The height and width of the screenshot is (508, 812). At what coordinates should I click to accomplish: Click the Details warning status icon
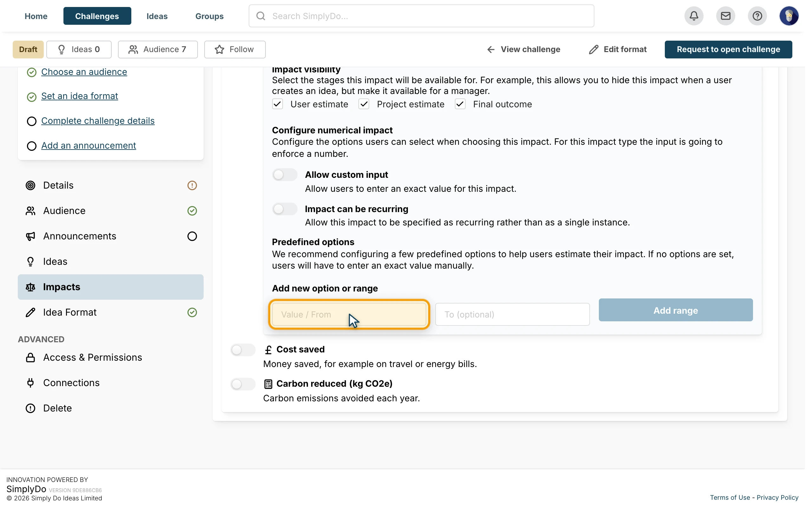click(192, 185)
